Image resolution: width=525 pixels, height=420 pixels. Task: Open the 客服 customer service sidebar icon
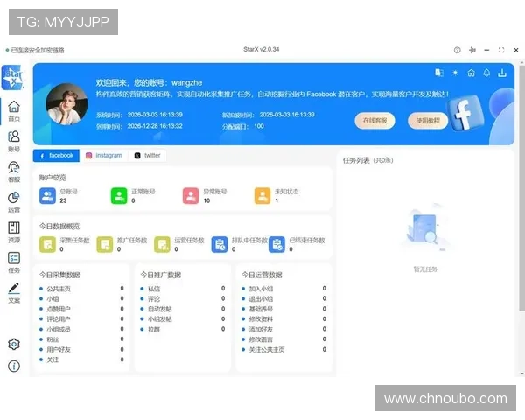(x=14, y=171)
